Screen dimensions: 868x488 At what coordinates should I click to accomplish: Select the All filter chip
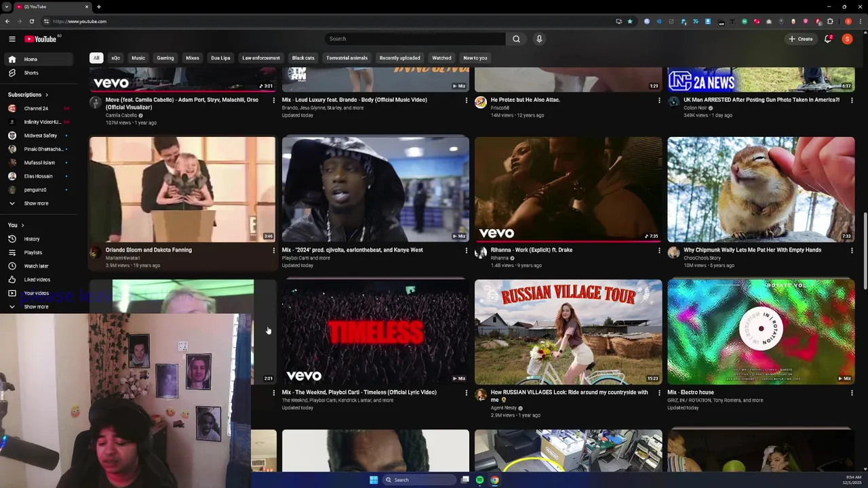[x=96, y=58]
